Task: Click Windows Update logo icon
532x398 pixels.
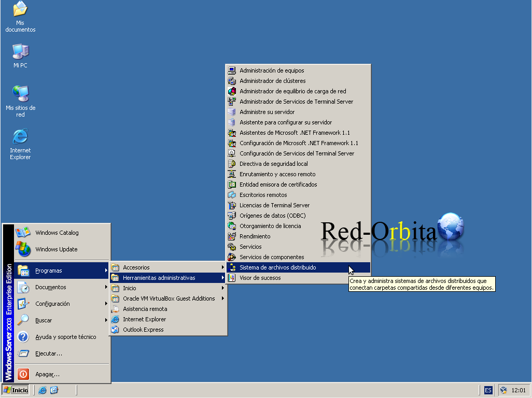Action: click(23, 249)
